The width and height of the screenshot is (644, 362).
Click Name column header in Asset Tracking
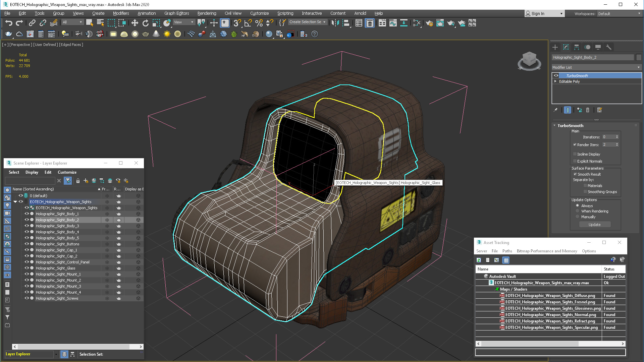(x=538, y=269)
